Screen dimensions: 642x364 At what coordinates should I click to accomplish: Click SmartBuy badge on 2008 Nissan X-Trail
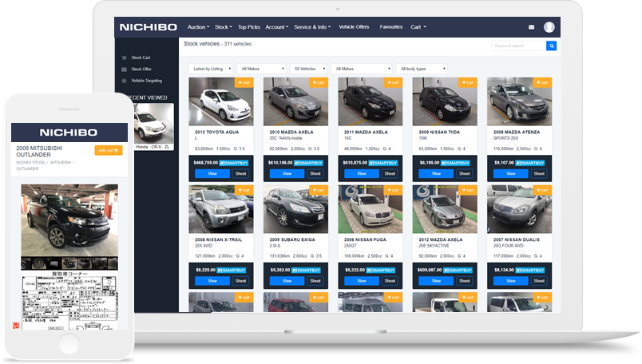point(232,271)
